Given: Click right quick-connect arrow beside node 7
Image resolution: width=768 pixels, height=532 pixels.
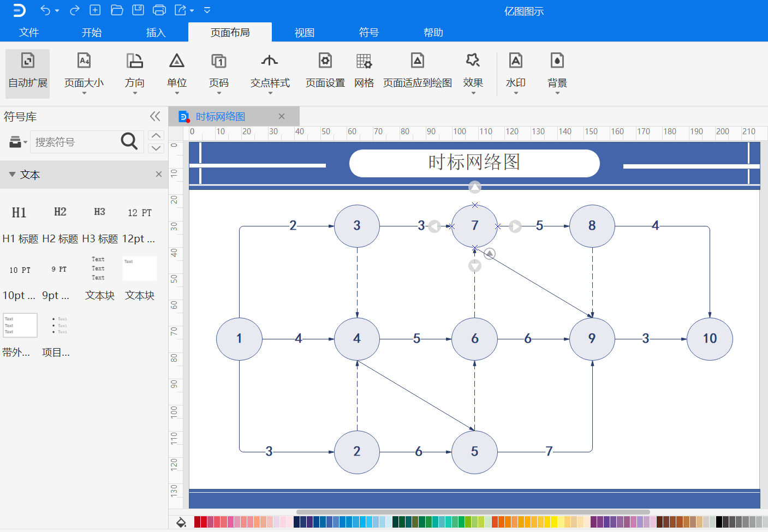Looking at the screenshot, I should pyautogui.click(x=515, y=226).
